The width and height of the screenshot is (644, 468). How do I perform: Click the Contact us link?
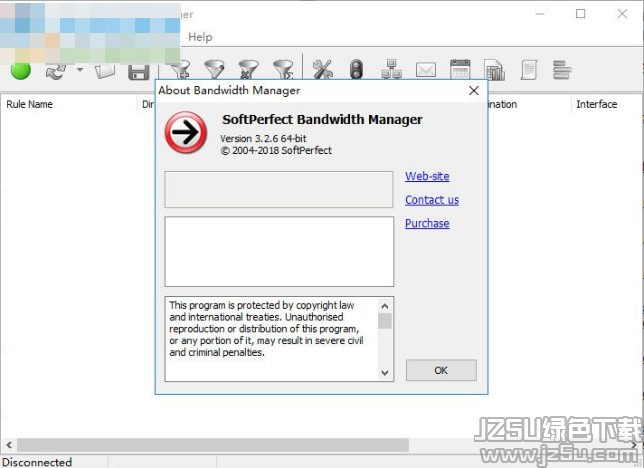tap(432, 200)
